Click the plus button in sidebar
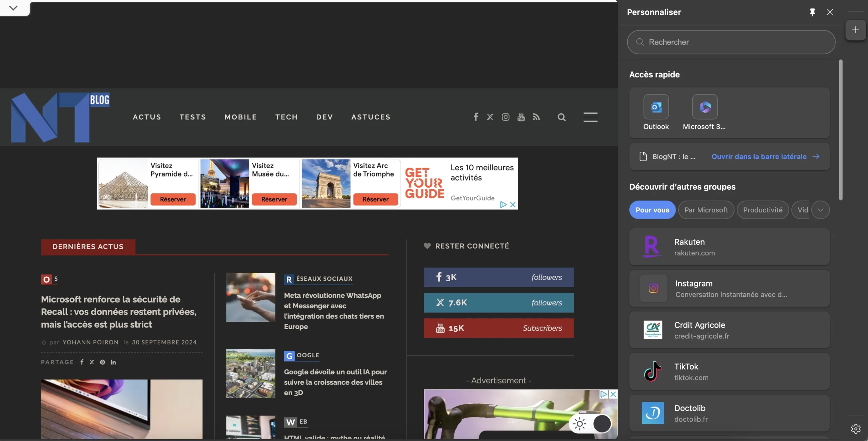868x441 pixels. [855, 30]
